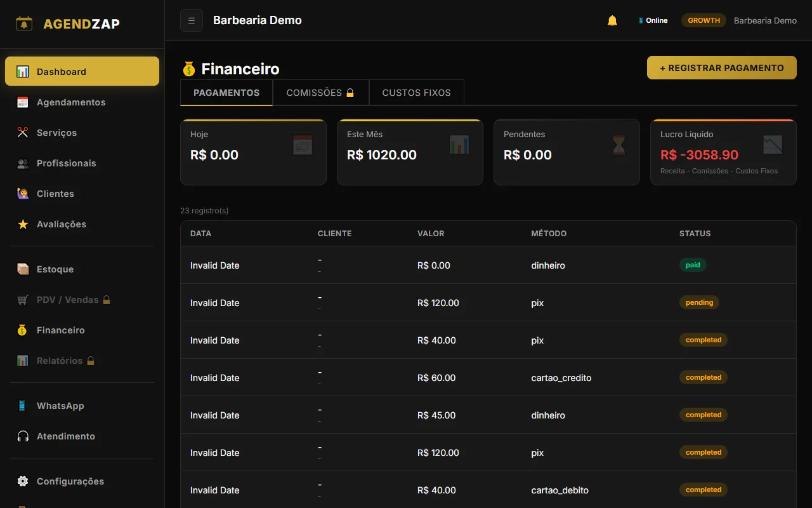Click the Avaliações star icon

pyautogui.click(x=23, y=224)
